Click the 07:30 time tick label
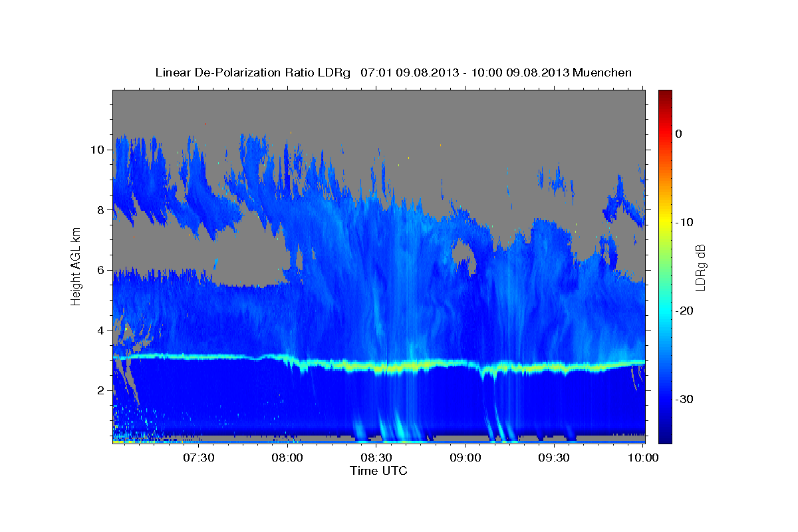Screen dimensions: 798x532 pos(199,458)
